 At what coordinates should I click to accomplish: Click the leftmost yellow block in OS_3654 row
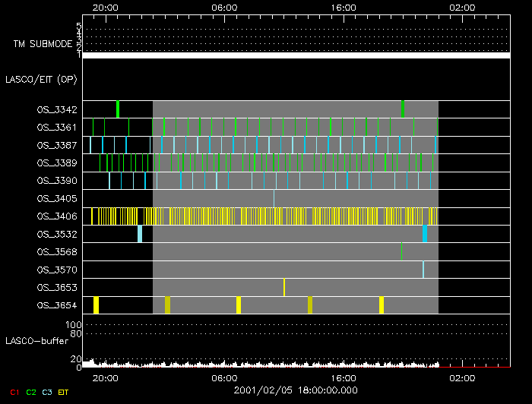coord(96,305)
